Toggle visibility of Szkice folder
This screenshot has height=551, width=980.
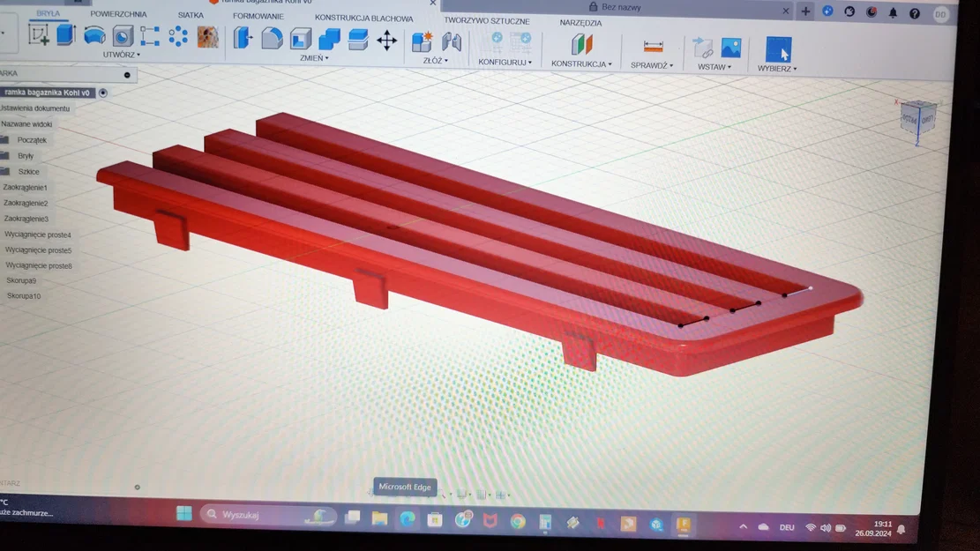(5, 171)
